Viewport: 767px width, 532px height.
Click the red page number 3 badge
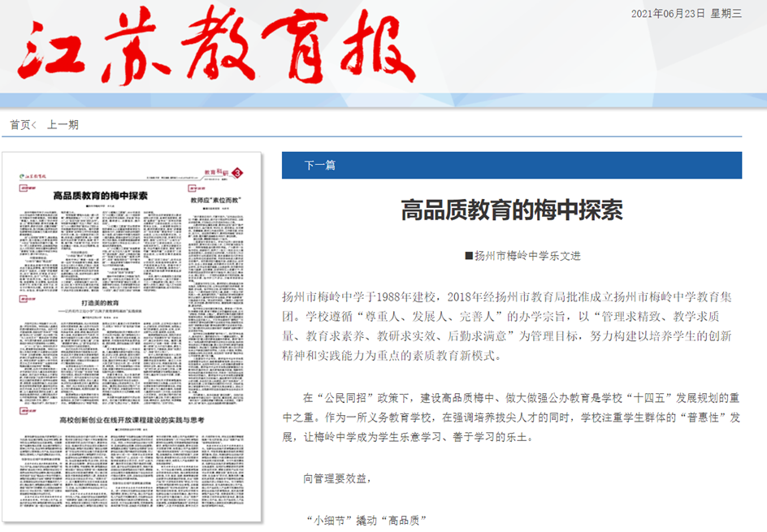pos(237,173)
